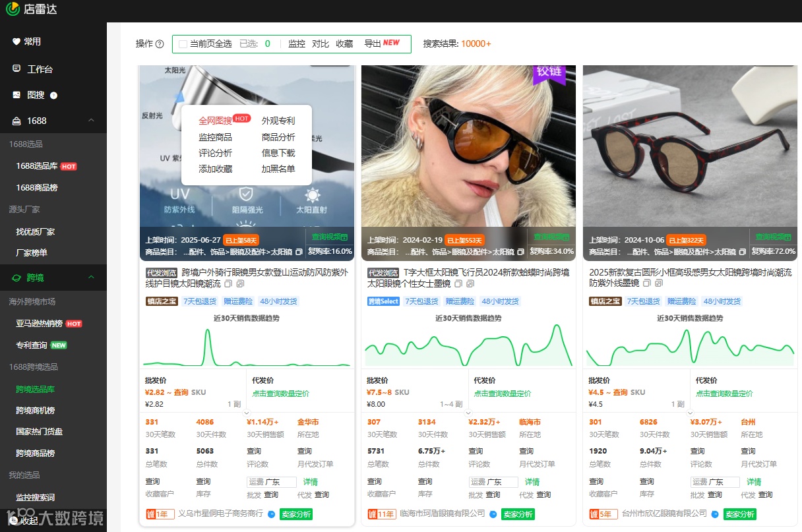Copy the category of the cycling glasses product
This screenshot has width=802, height=532.
point(299,252)
